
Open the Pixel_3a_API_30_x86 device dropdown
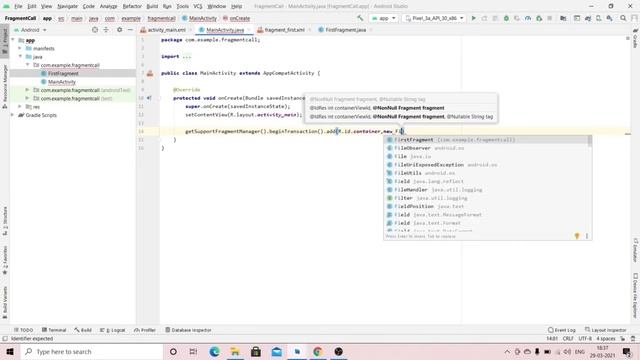pyautogui.click(x=434, y=18)
